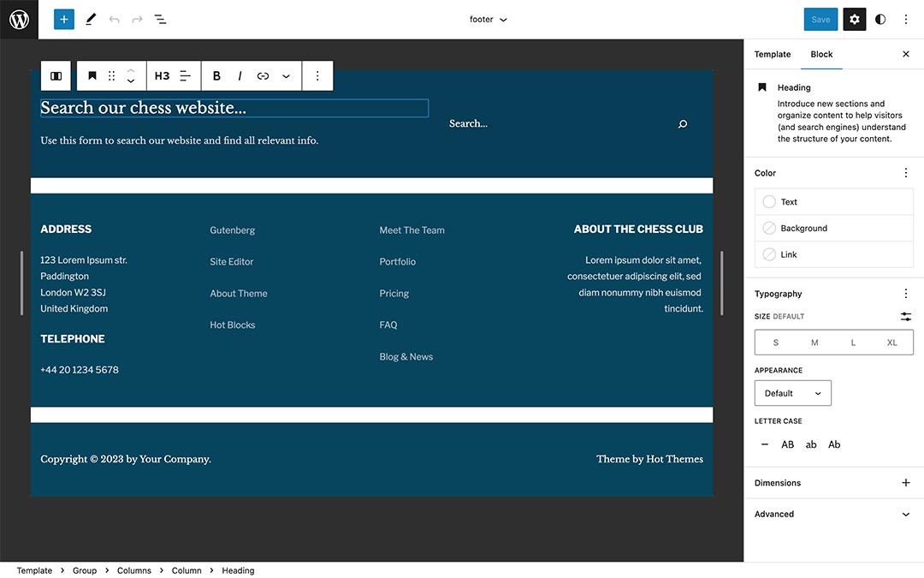Enable lowercase ab letter case
The width and height of the screenshot is (924, 578).
pyautogui.click(x=810, y=444)
